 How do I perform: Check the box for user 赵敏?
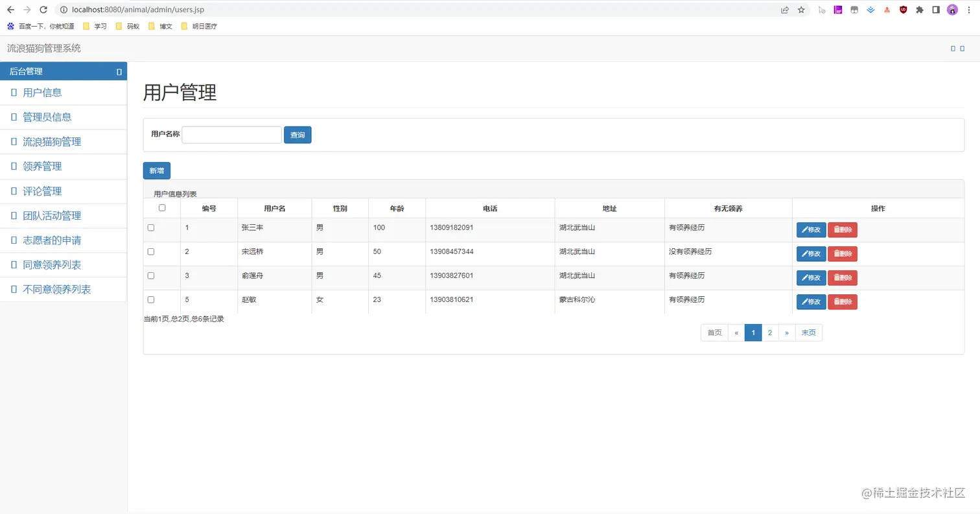pyautogui.click(x=151, y=299)
